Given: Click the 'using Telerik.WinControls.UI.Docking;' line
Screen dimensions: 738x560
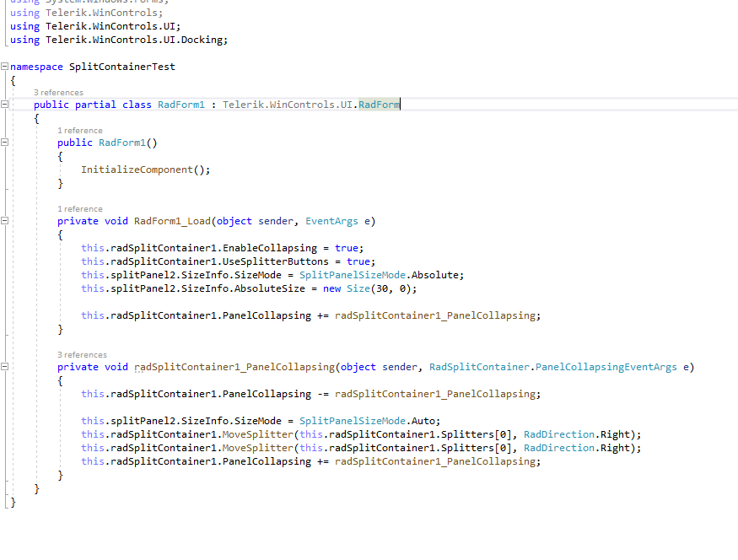Looking at the screenshot, I should pyautogui.click(x=119, y=40).
